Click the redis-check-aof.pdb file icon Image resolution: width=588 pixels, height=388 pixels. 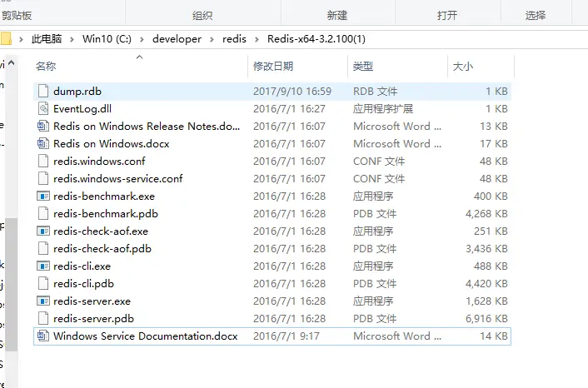pos(43,249)
